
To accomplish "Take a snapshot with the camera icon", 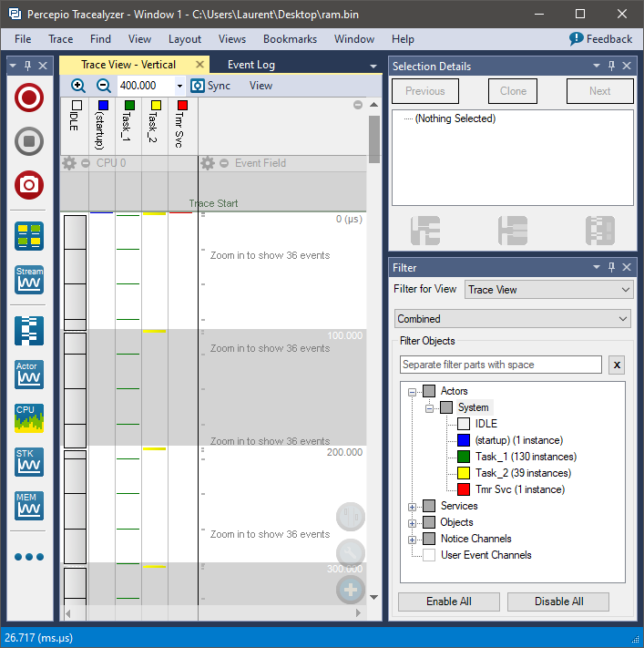I will [29, 185].
